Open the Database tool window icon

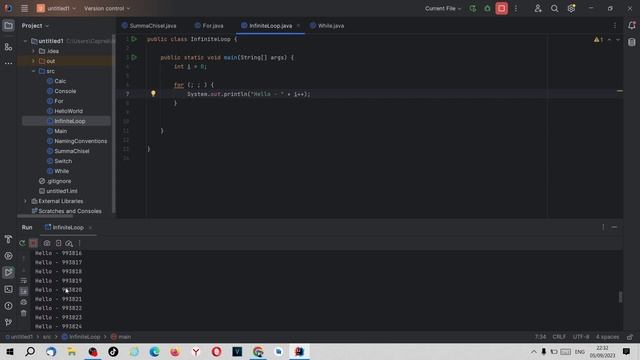632,42
